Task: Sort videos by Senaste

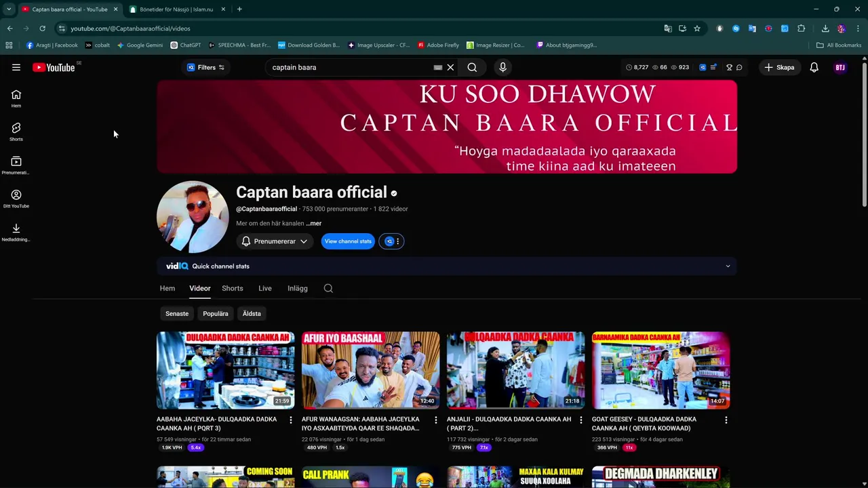Action: pos(177,314)
